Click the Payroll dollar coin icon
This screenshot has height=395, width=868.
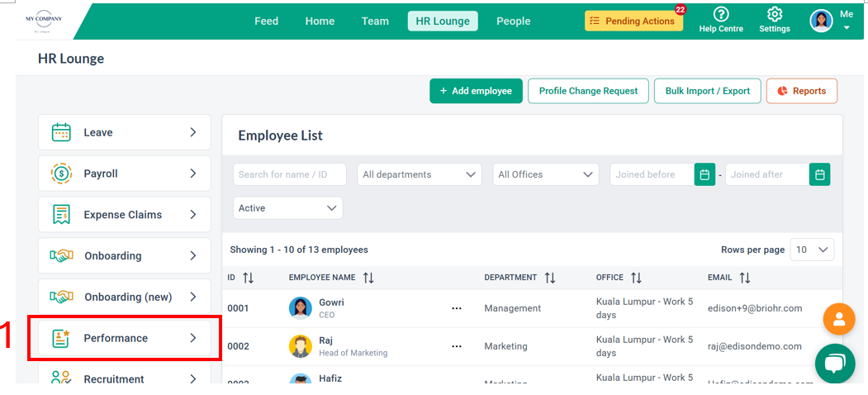(61, 174)
